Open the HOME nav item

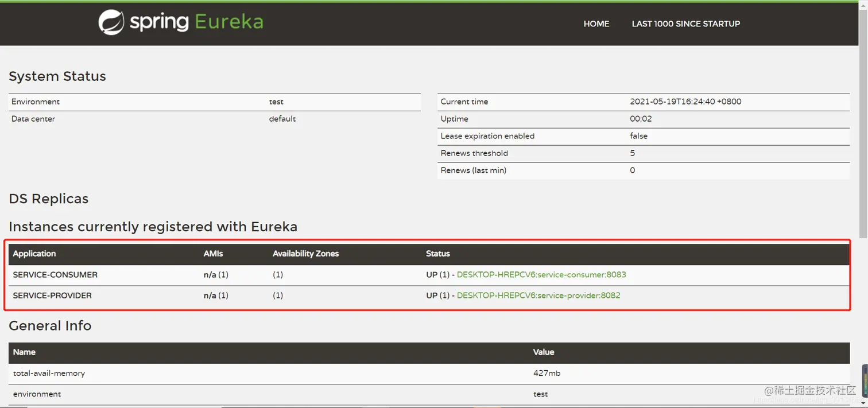(x=596, y=24)
